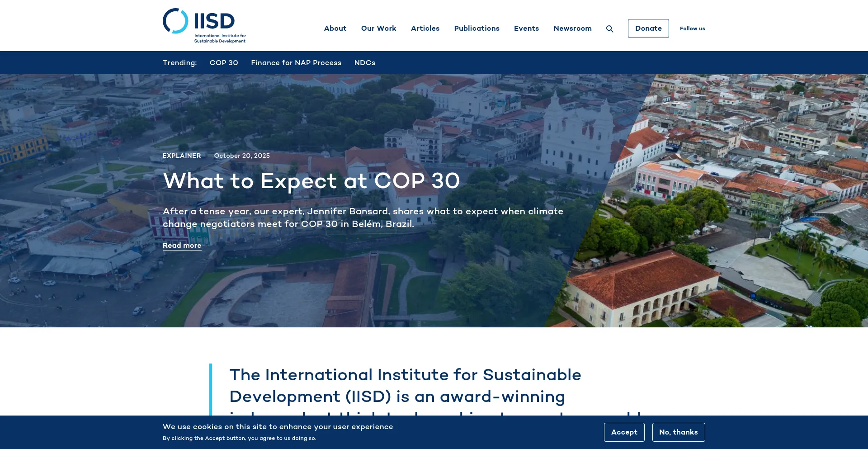
Task: Open search with the magnifying glass icon
Action: pos(609,29)
